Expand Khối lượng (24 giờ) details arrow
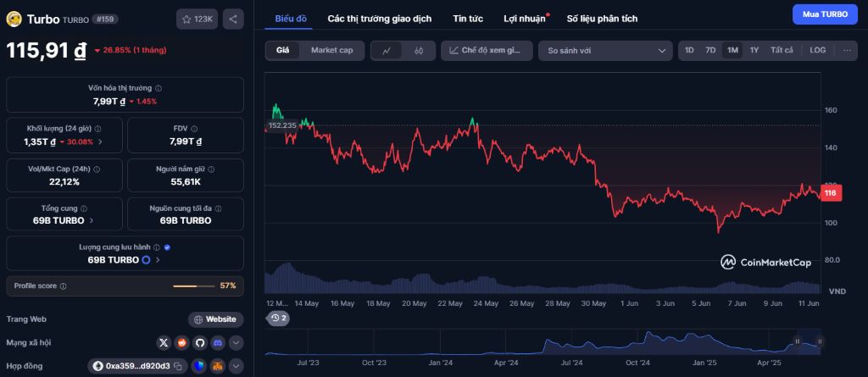Viewport: 868px width, 377px height. tap(100, 141)
